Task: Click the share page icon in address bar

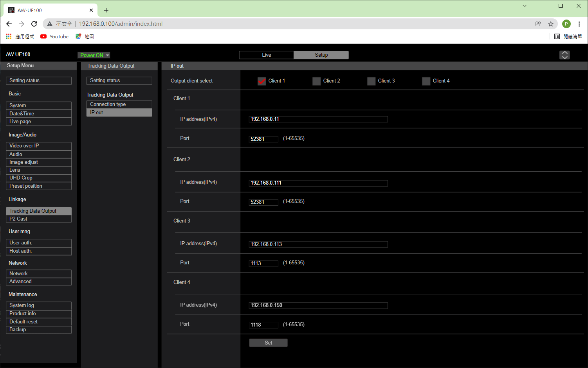Action: point(538,24)
